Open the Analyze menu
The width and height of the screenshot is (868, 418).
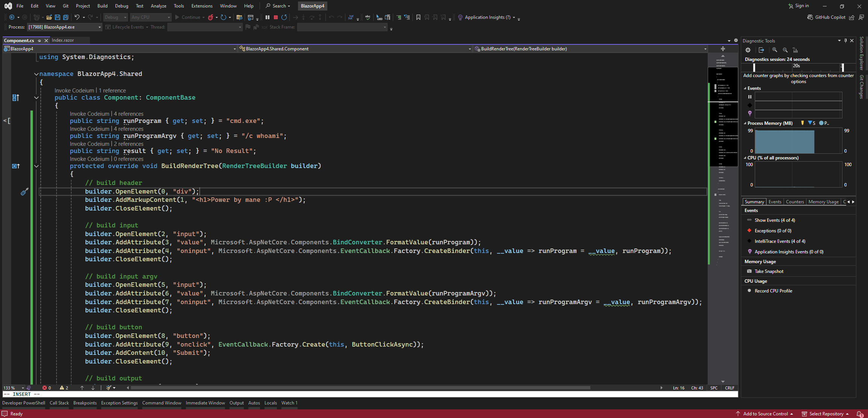pos(158,6)
